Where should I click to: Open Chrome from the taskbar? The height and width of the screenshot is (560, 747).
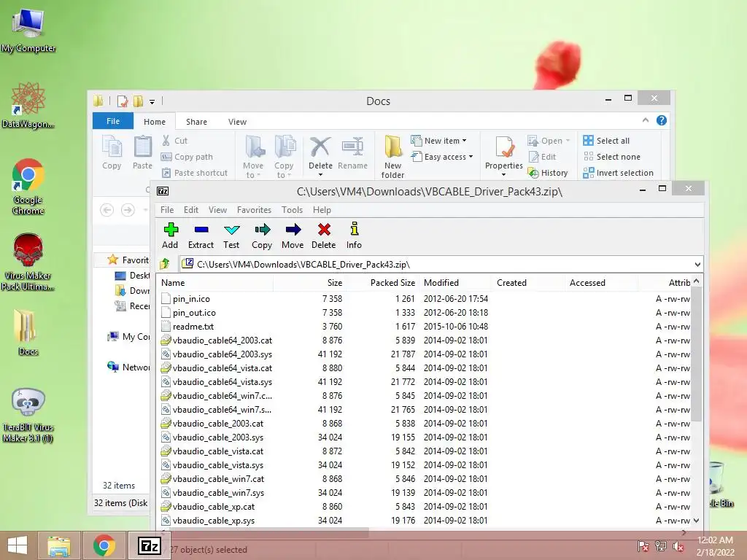(x=104, y=545)
